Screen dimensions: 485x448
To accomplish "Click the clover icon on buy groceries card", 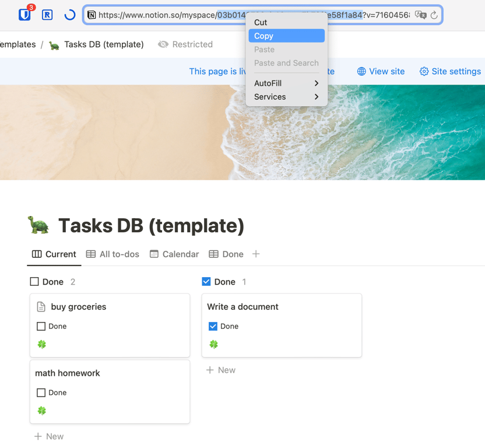I will coord(42,344).
